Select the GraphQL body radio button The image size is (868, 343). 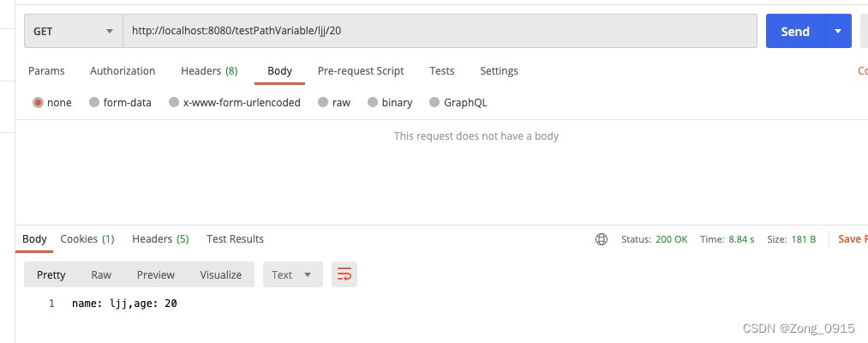click(434, 102)
